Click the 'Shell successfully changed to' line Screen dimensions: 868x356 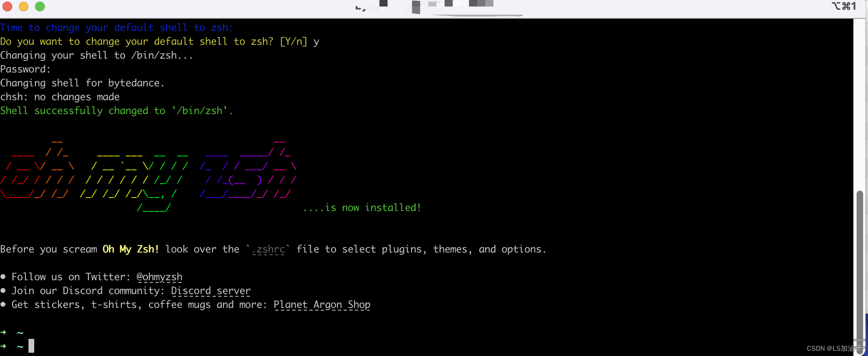click(116, 111)
